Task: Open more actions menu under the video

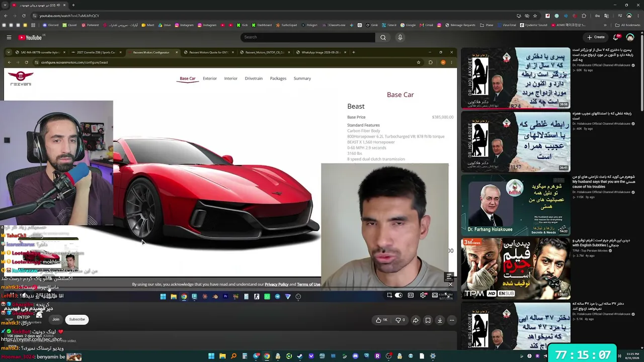Action: point(452,320)
